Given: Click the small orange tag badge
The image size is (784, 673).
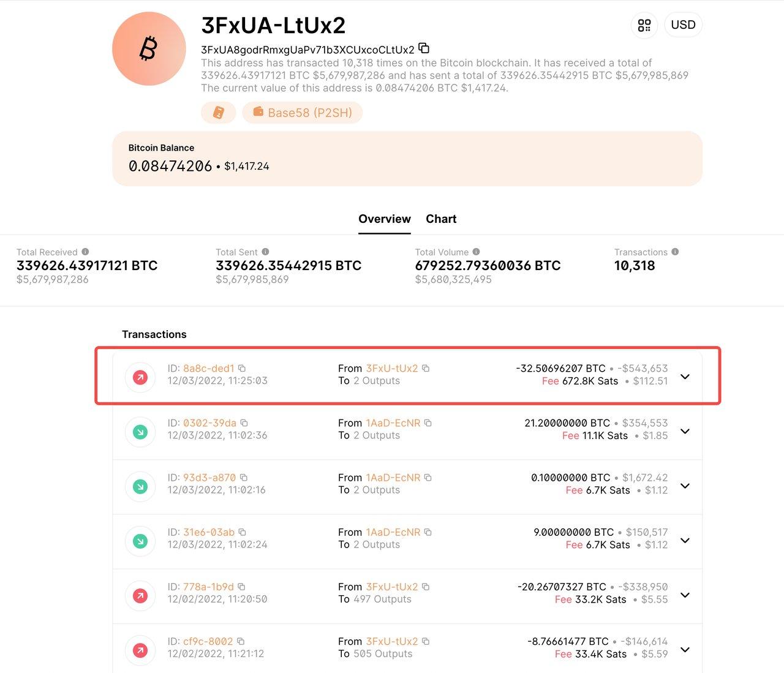Looking at the screenshot, I should (x=218, y=113).
